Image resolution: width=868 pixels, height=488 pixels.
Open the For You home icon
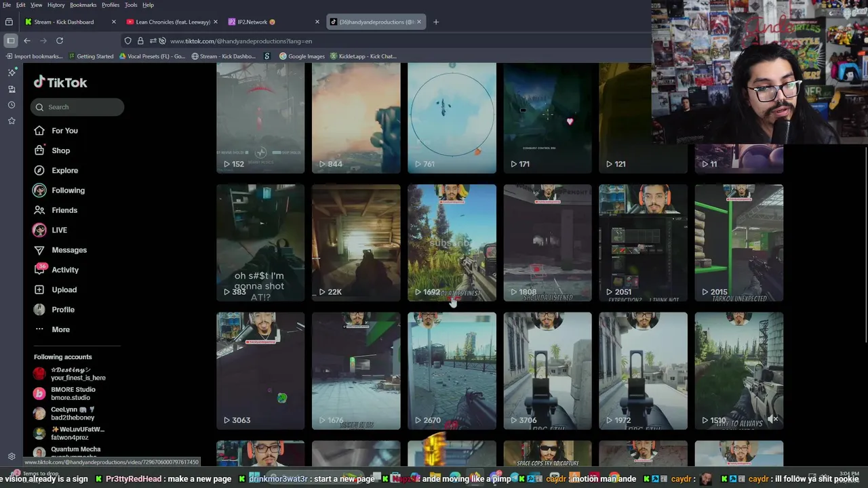point(39,131)
